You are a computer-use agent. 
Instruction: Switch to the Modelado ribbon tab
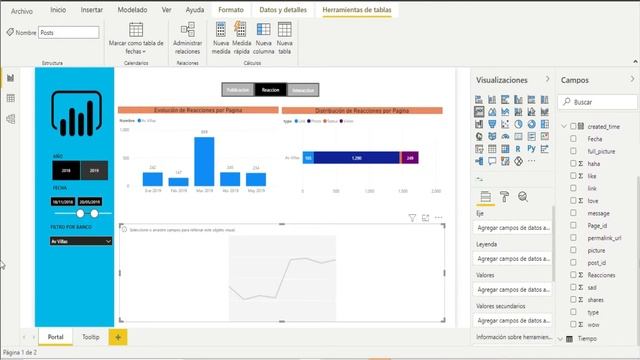pyautogui.click(x=132, y=10)
